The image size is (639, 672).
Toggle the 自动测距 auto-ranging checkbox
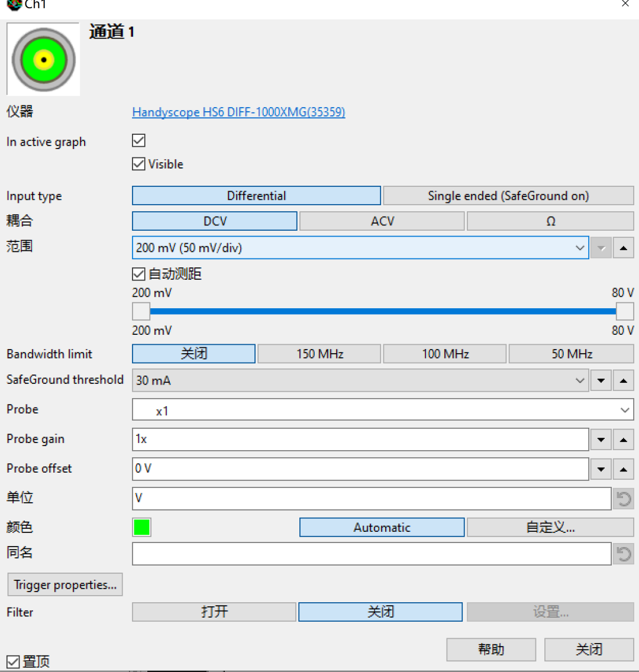[x=139, y=274]
